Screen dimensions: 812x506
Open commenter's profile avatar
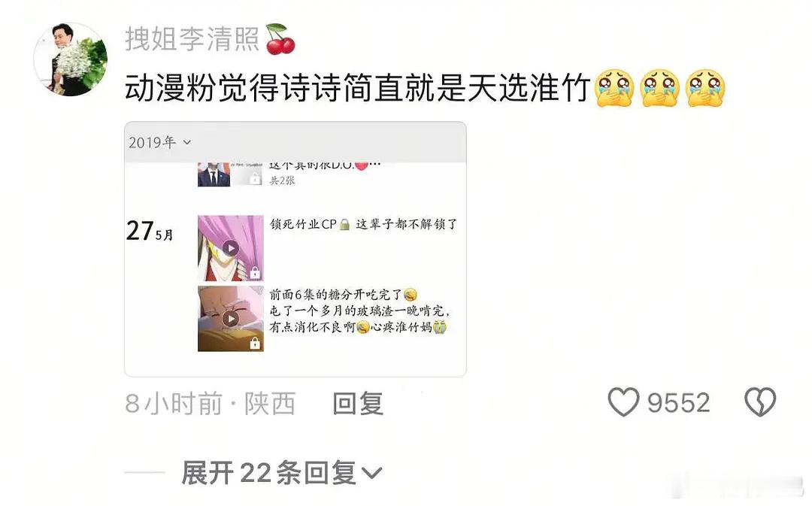tap(71, 59)
